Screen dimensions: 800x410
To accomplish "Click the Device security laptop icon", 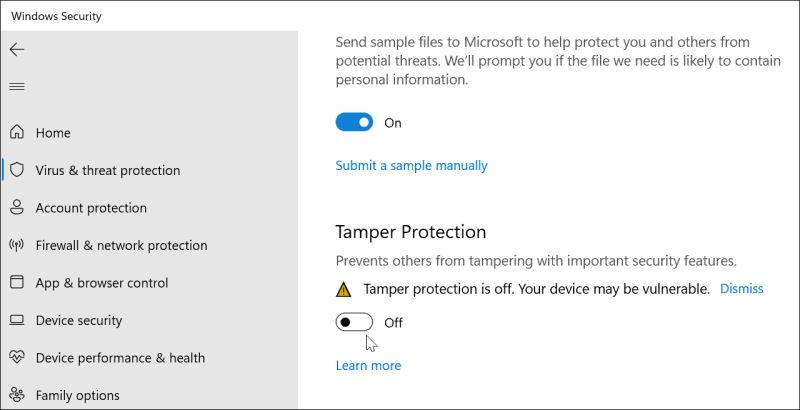I will (17, 320).
